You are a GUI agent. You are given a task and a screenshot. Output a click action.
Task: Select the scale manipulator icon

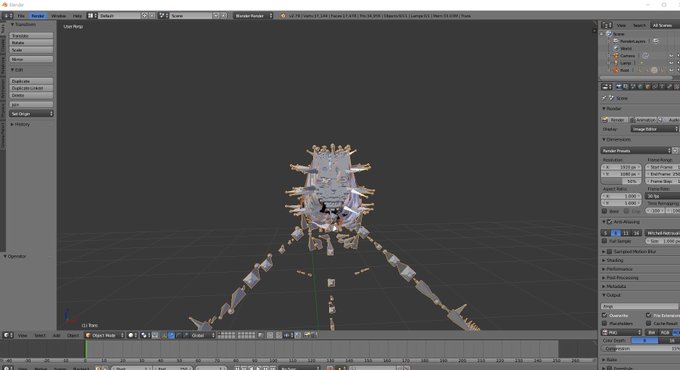tap(186, 335)
